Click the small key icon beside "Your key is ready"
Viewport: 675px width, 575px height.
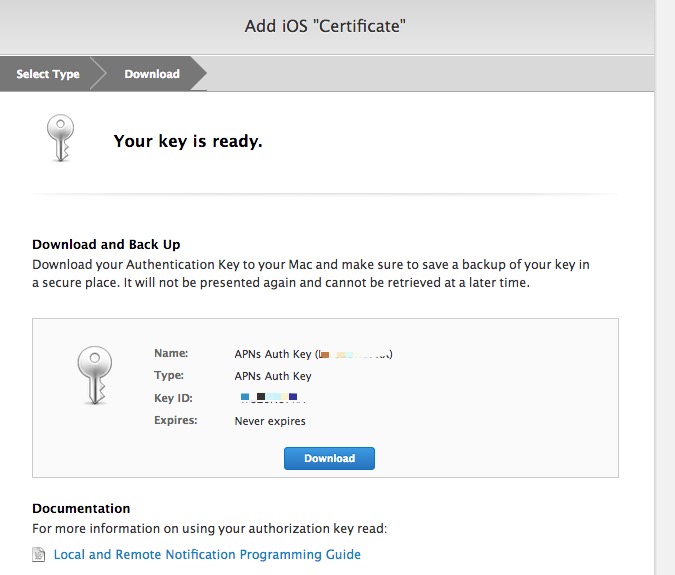61,138
